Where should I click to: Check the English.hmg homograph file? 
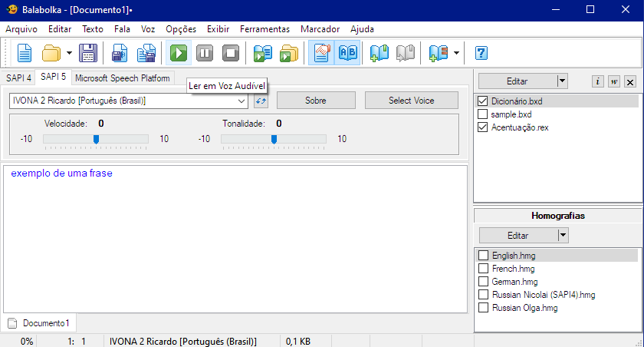tap(483, 255)
